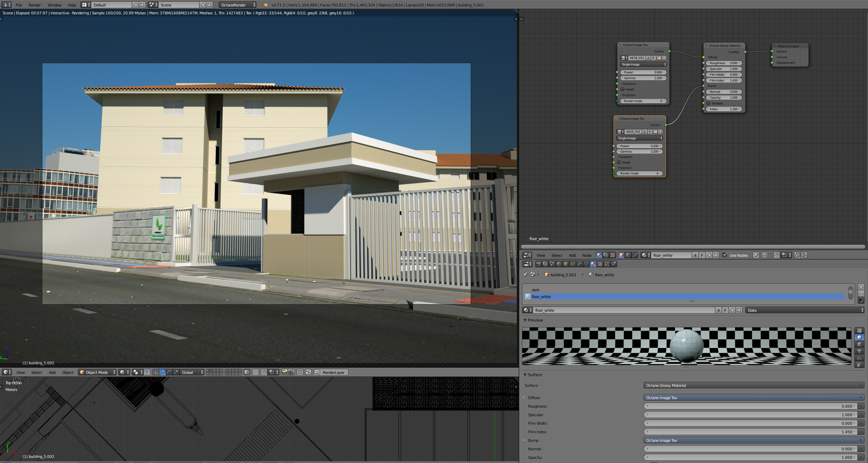Toggle Invert on the lower Image Tex node
Viewport: 868px width, 463px height.
click(x=619, y=163)
